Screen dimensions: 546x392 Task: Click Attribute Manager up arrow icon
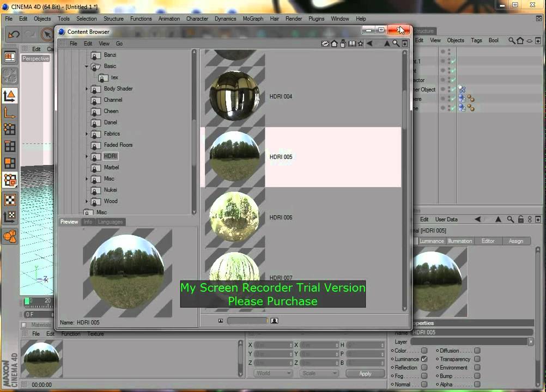[498, 219]
